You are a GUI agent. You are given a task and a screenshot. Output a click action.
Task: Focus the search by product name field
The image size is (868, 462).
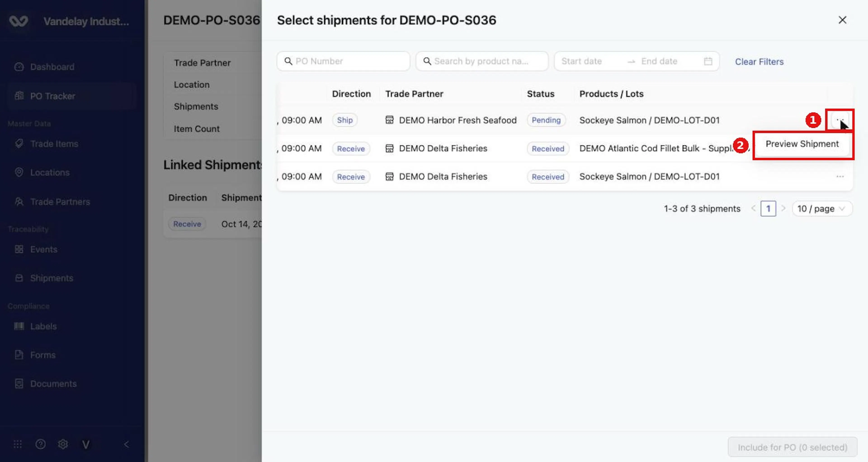482,61
